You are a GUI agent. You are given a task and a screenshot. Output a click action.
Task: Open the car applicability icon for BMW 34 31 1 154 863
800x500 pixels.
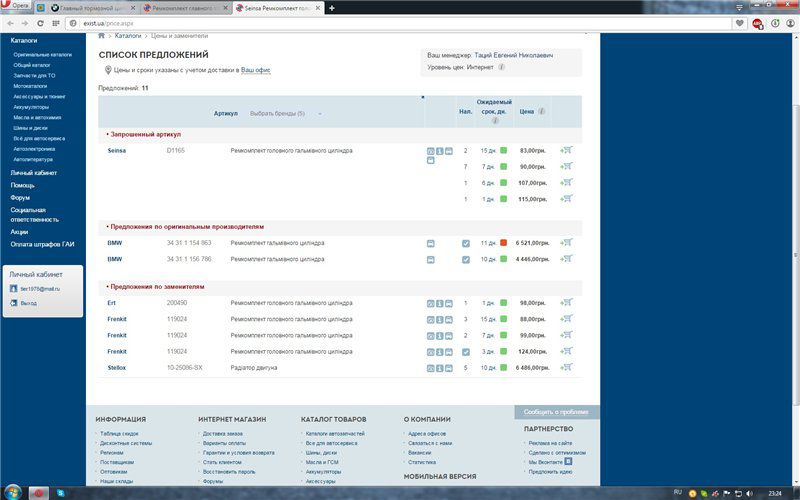coord(431,243)
